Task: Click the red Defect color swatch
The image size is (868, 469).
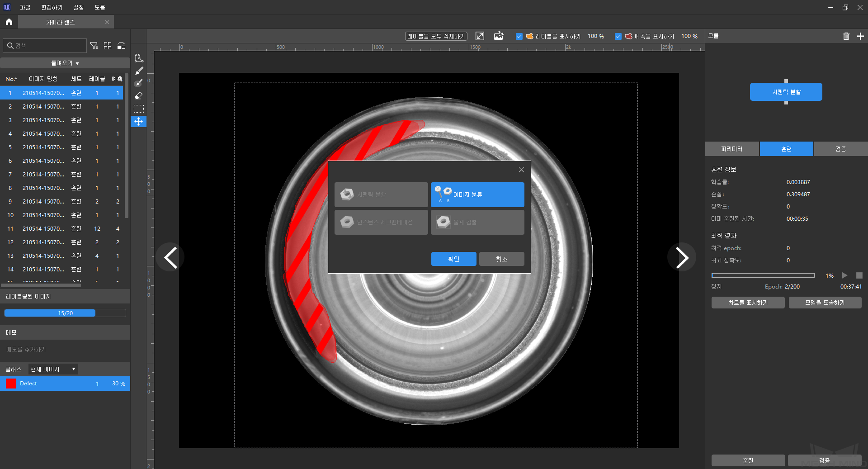Action: pyautogui.click(x=11, y=384)
